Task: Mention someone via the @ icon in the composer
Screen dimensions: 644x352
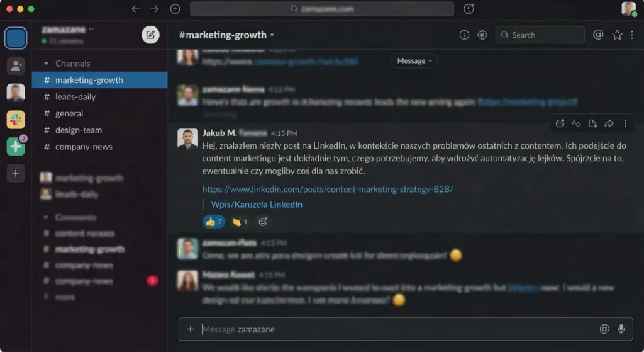Action: (x=604, y=329)
